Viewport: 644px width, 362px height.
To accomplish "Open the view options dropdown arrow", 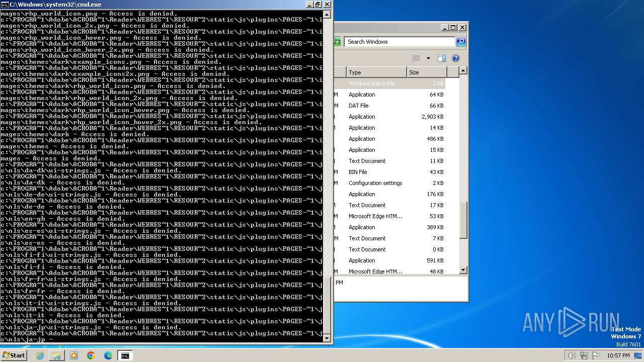I will click(x=428, y=58).
